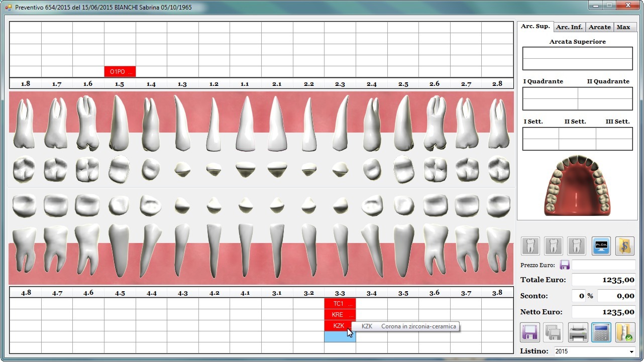
Task: Print the estimate using the printer icon
Action: pos(578,332)
